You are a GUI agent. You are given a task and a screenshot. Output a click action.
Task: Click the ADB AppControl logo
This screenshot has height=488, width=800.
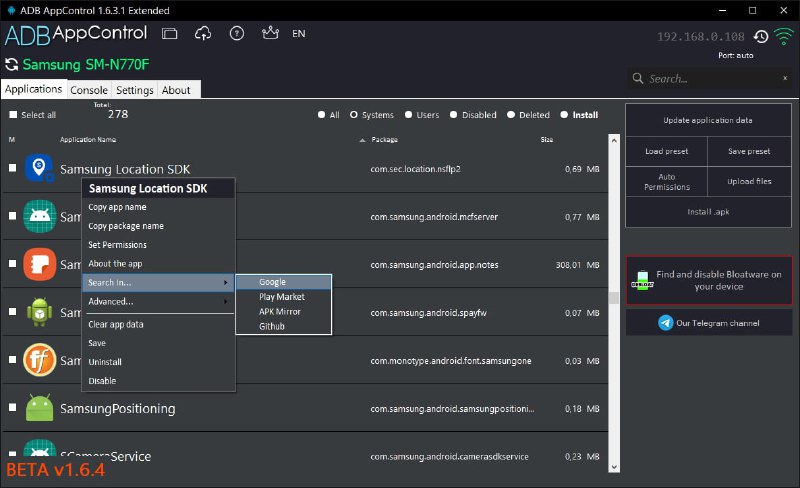[76, 35]
